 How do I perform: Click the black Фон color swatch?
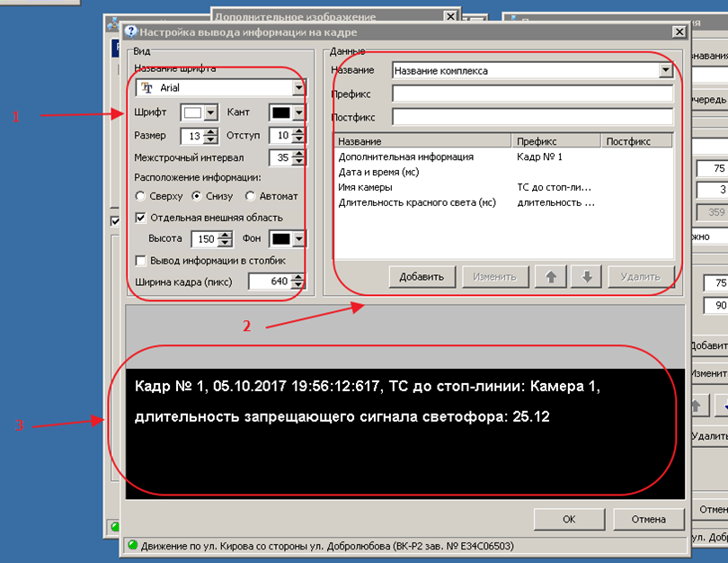pyautogui.click(x=280, y=239)
